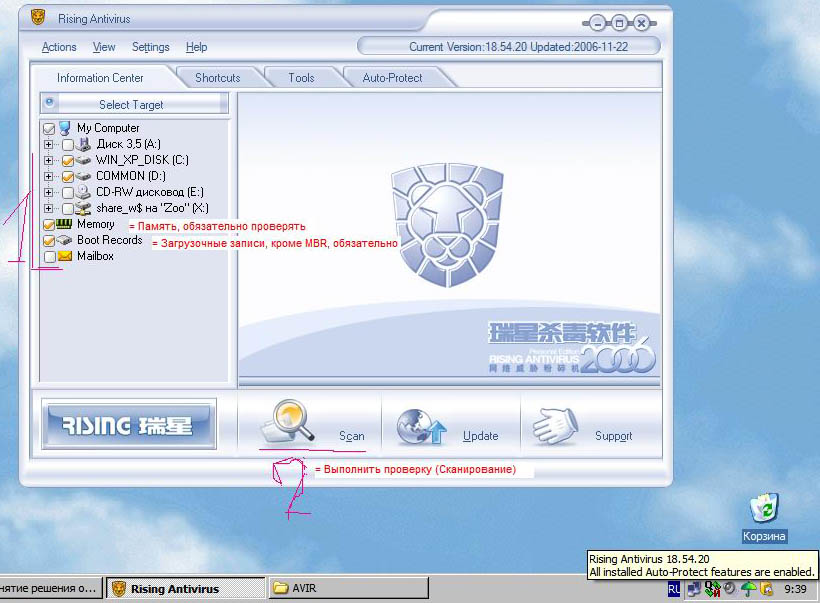Expand the WIN_XP_DISK (C:) tree node
This screenshot has width=820, height=603.
point(49,161)
